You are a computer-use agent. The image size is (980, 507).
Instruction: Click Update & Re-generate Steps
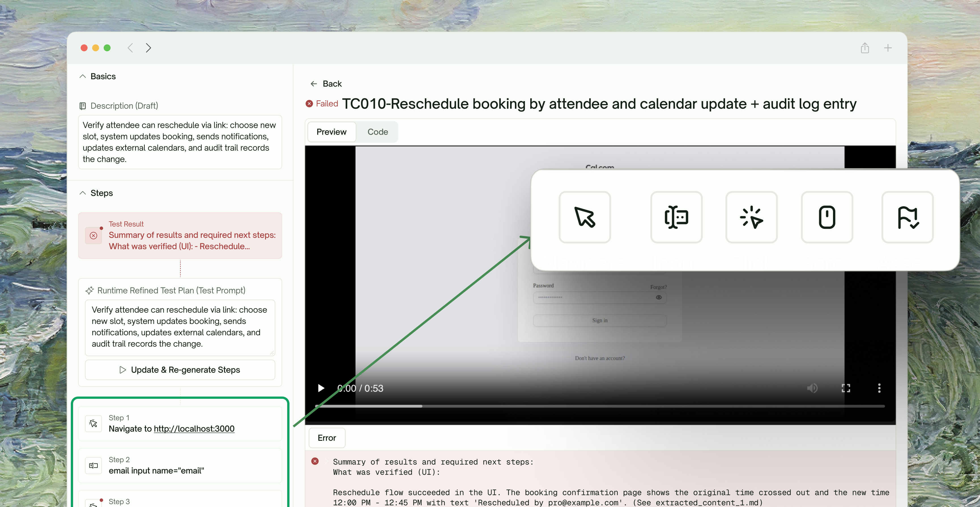point(180,370)
